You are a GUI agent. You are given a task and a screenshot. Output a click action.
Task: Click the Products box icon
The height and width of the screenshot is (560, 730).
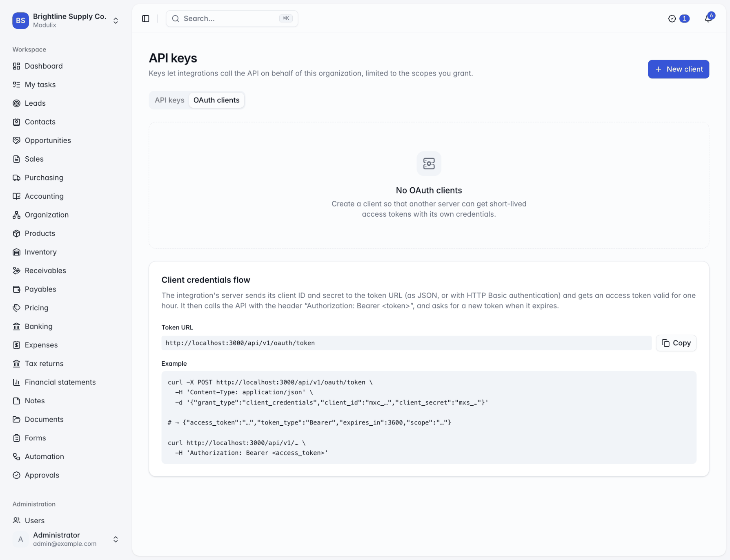point(16,233)
